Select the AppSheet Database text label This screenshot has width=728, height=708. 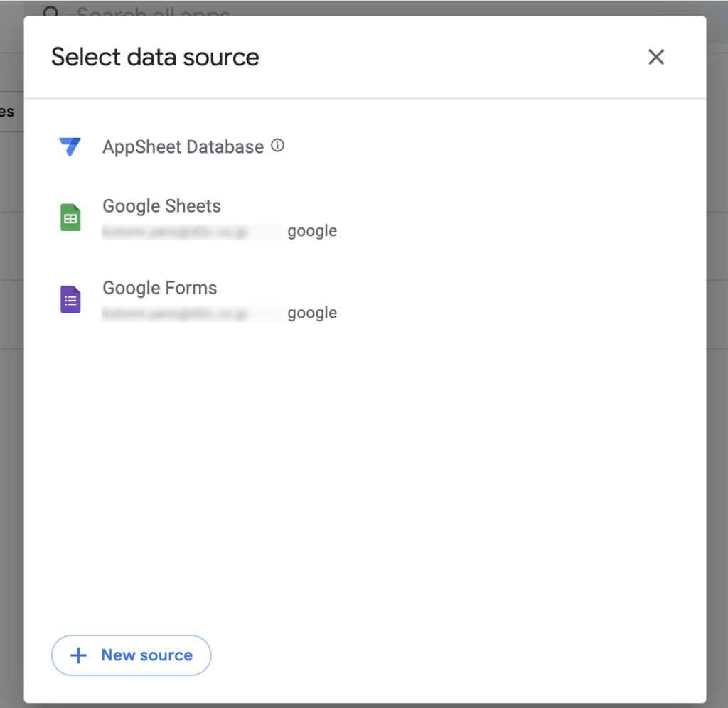point(183,147)
